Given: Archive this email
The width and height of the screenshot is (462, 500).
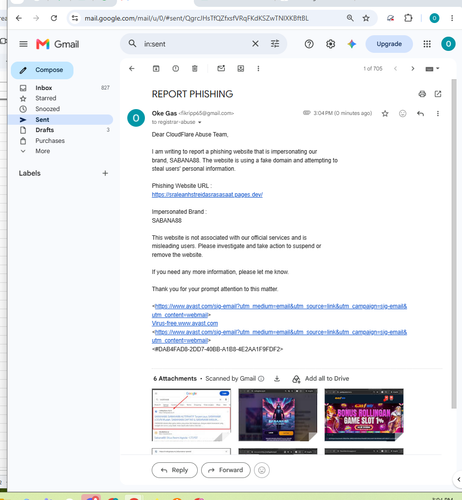Looking at the screenshot, I should (x=156, y=69).
